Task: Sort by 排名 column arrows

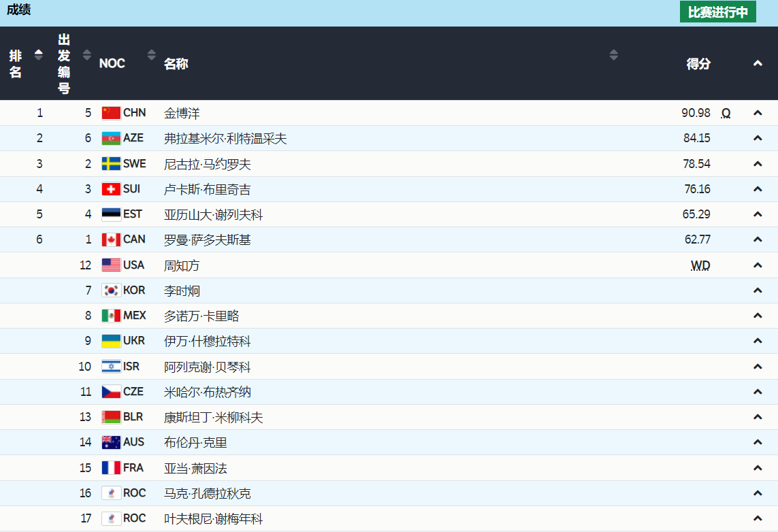Action: (38, 54)
